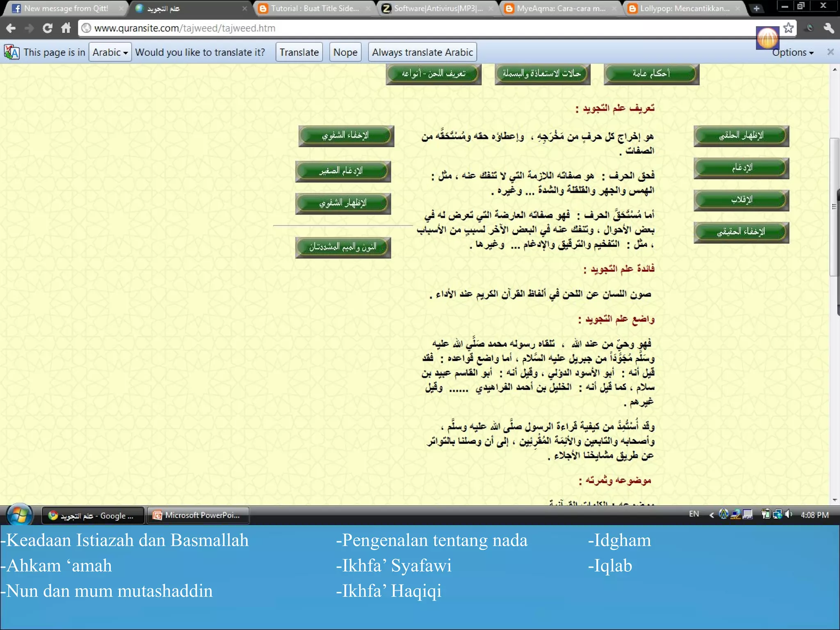Click the Home icon in toolbar
Viewport: 840px width, 630px height.
coord(66,28)
